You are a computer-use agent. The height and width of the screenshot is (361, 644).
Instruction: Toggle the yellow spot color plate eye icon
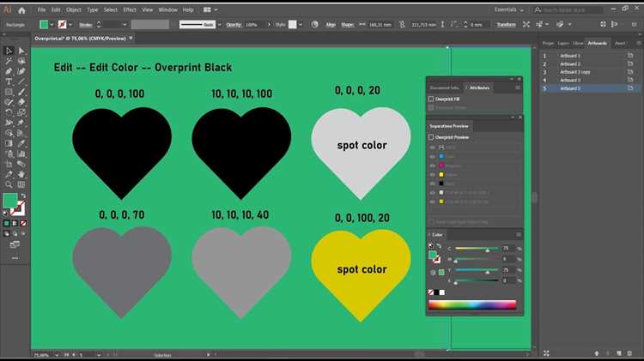pos(433,202)
